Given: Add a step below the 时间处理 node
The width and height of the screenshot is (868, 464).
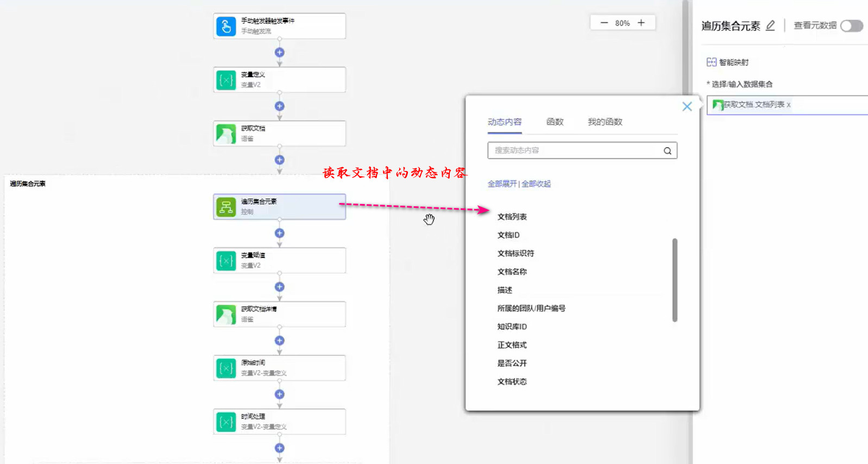Looking at the screenshot, I should click(x=280, y=448).
